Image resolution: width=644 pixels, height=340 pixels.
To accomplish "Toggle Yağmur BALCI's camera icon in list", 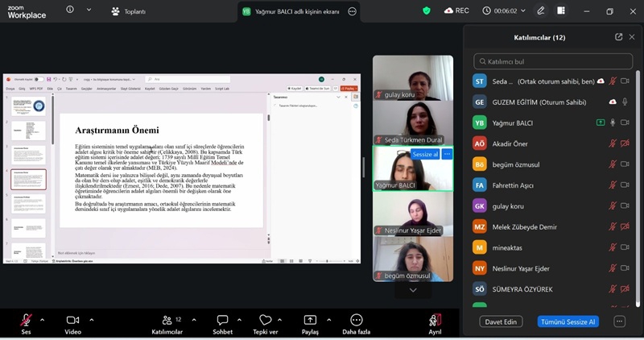I will click(625, 122).
